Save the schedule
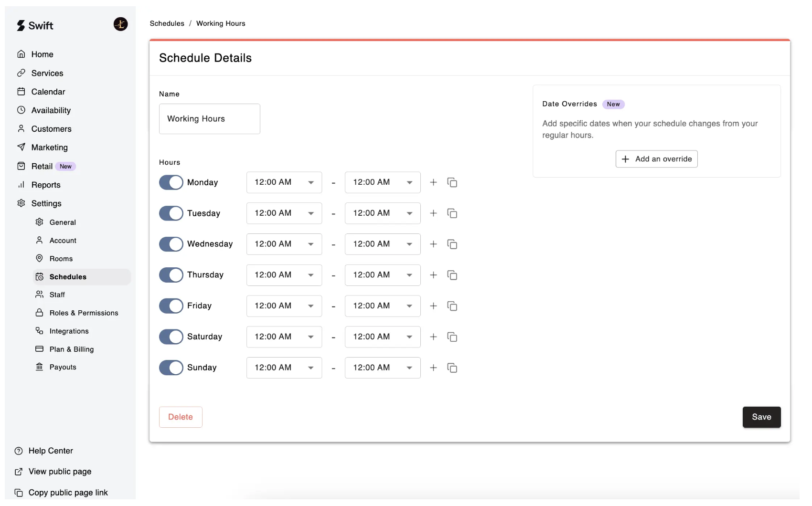 [x=761, y=417]
